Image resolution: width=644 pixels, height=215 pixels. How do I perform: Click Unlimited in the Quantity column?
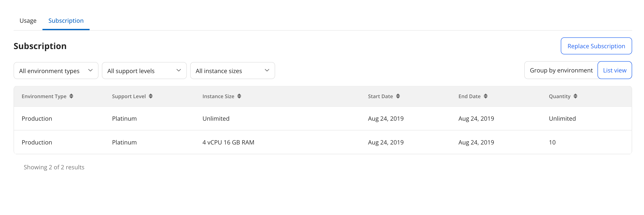pyautogui.click(x=562, y=119)
